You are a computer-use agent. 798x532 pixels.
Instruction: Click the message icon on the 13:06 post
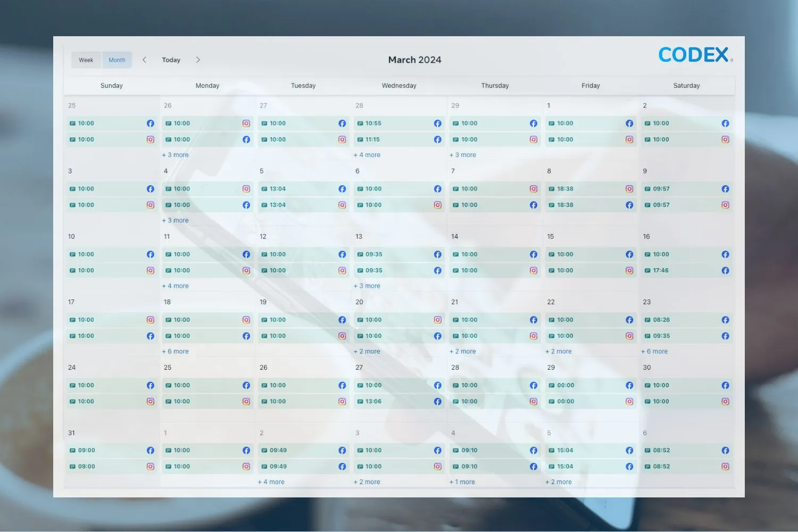coord(360,402)
